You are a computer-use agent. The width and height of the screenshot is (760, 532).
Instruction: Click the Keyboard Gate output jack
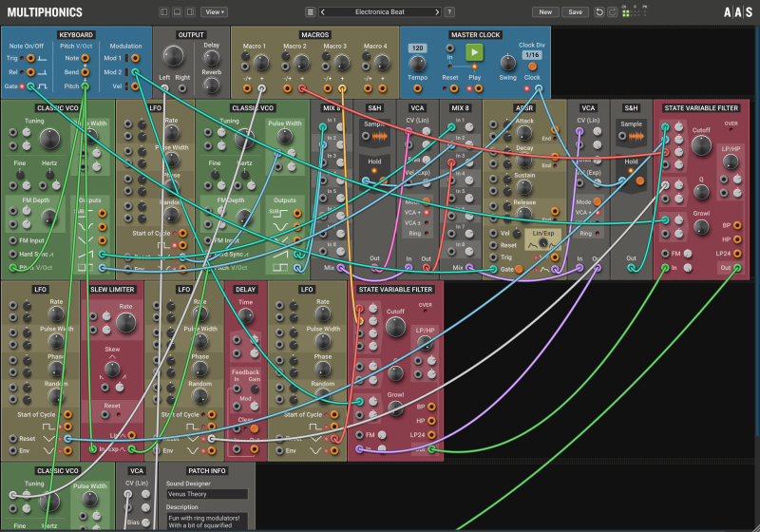30,86
